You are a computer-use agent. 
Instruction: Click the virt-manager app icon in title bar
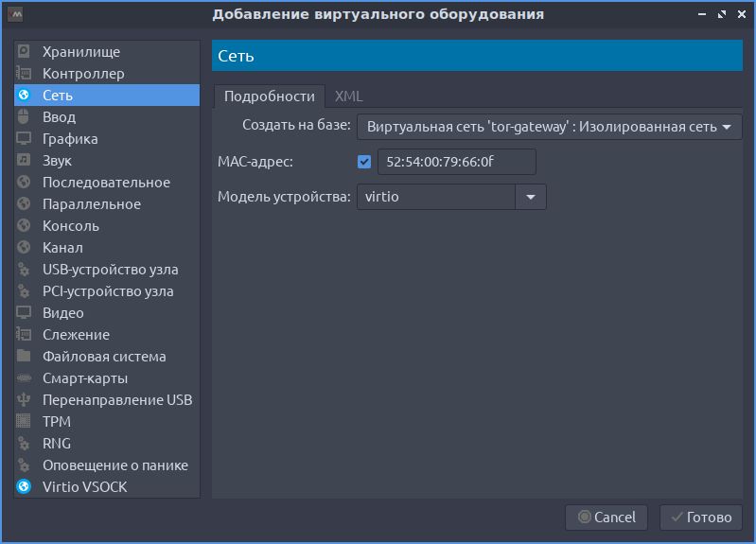pos(15,14)
